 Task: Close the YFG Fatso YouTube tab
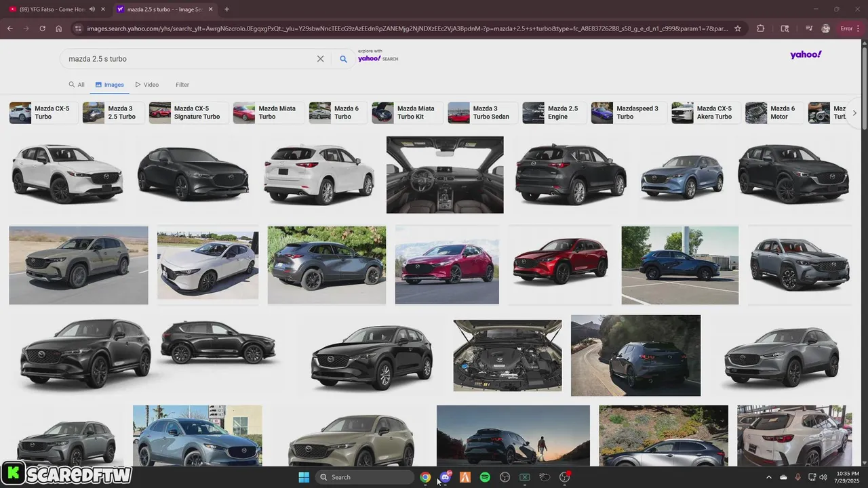(x=102, y=9)
